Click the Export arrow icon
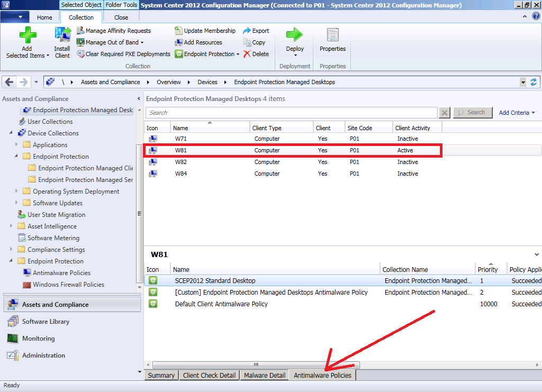542x392 pixels. pyautogui.click(x=247, y=31)
